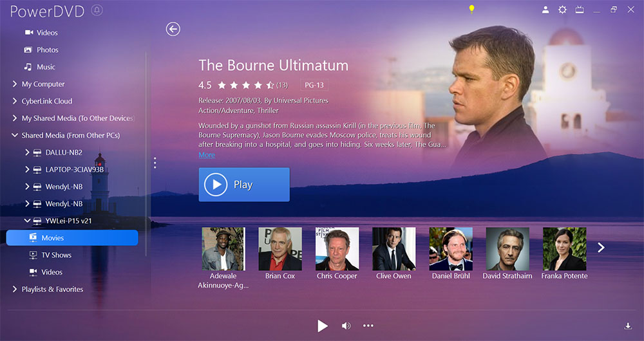644x341 pixels.
Task: Click the Videos camera icon at top
Action: [29, 32]
